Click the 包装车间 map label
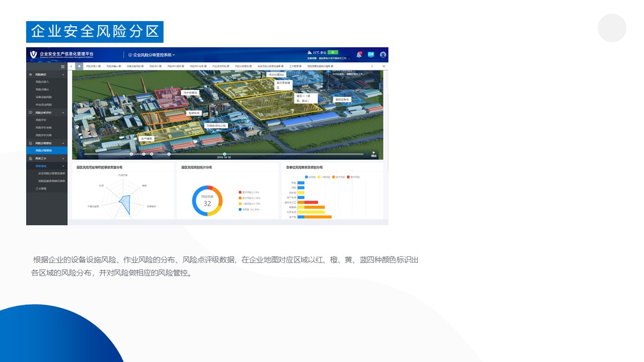Viewport: 644px width, 362px height. pos(194,113)
